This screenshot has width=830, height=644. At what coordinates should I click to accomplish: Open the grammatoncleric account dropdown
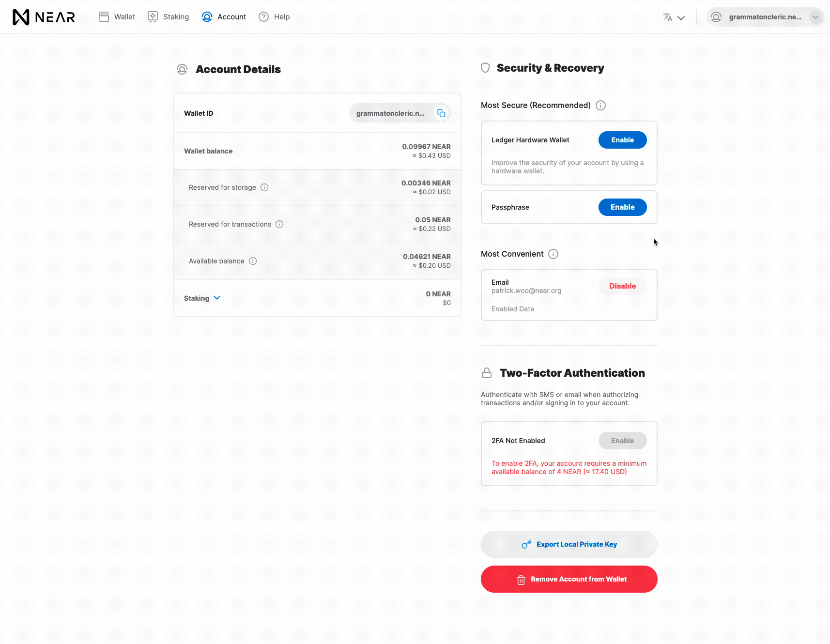click(765, 17)
